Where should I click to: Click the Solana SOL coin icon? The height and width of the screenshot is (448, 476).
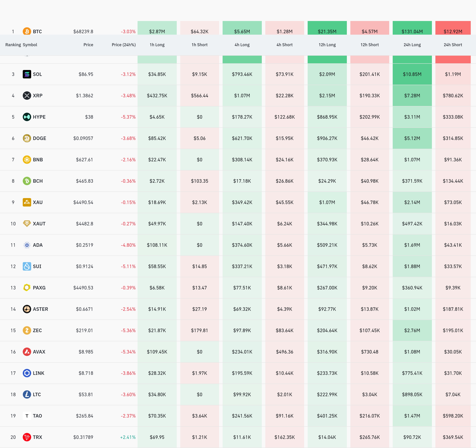pyautogui.click(x=27, y=74)
